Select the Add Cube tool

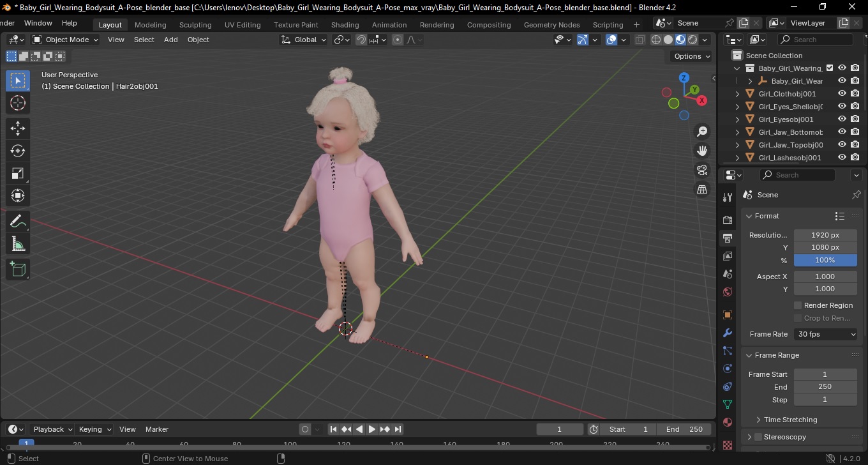point(18,270)
